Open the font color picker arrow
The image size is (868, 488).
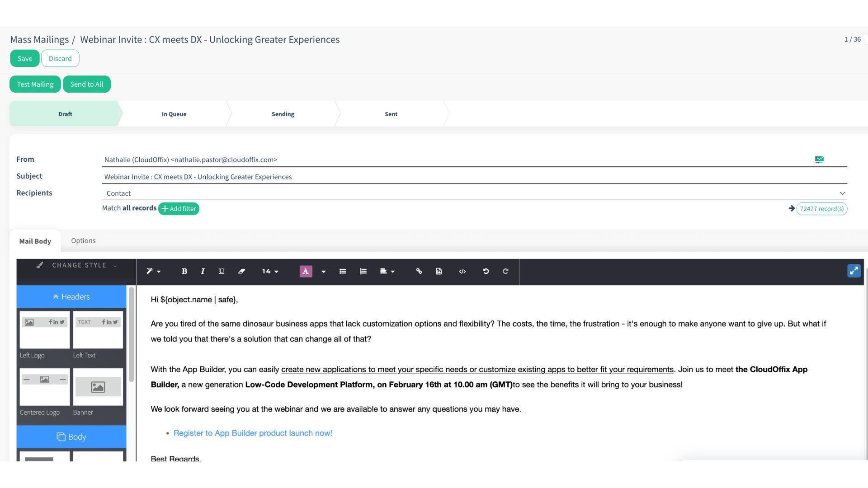[323, 272]
